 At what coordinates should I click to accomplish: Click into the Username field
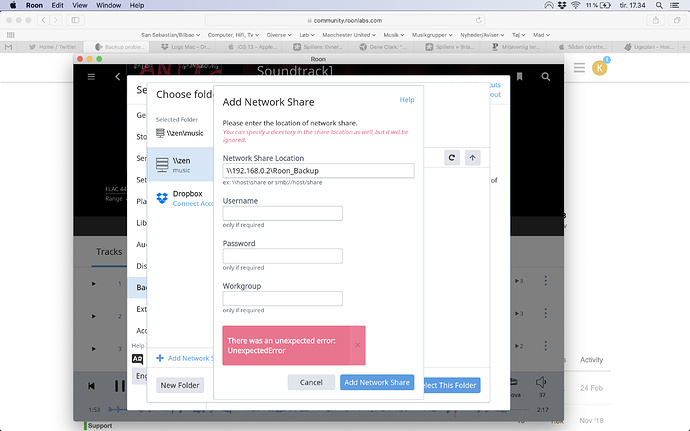283,213
